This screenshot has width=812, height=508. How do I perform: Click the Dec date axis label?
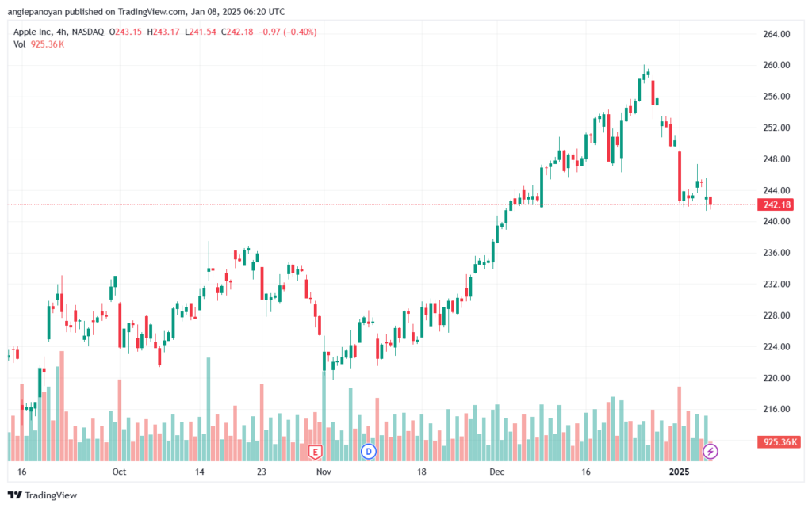(496, 472)
